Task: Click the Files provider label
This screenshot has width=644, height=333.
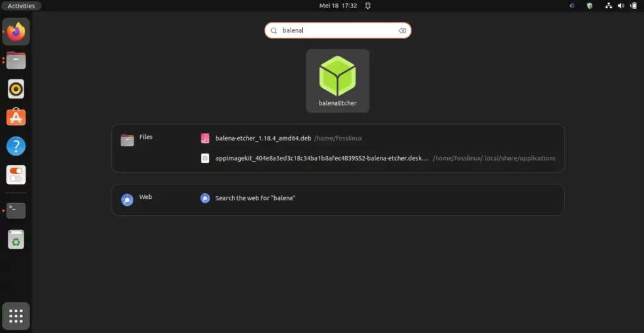Action: 146,137
